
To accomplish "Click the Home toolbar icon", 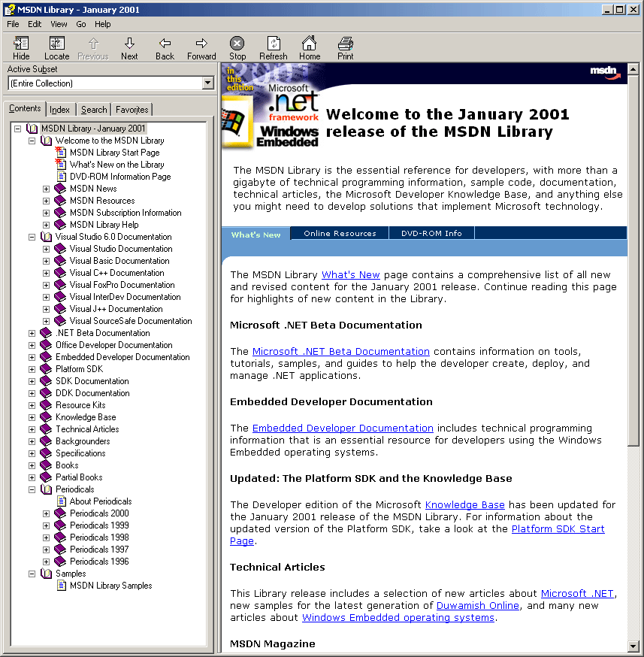I will tap(310, 43).
